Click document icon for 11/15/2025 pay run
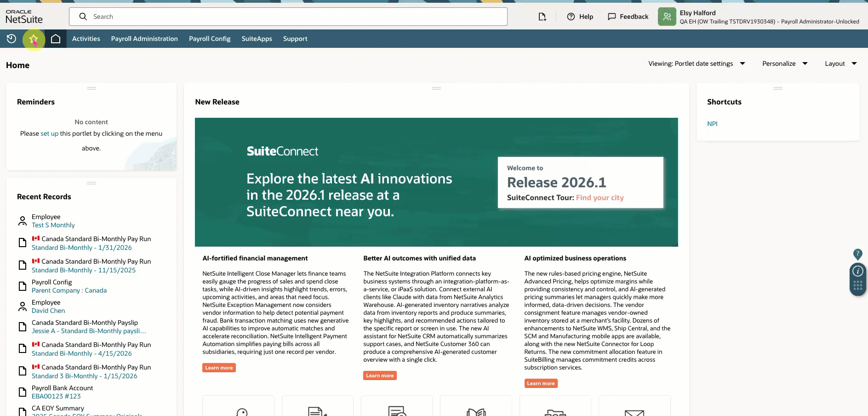This screenshot has height=416, width=868. click(x=22, y=265)
